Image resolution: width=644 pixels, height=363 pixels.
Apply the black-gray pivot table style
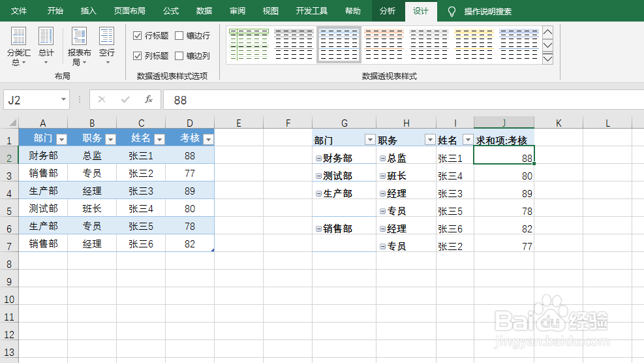click(294, 44)
